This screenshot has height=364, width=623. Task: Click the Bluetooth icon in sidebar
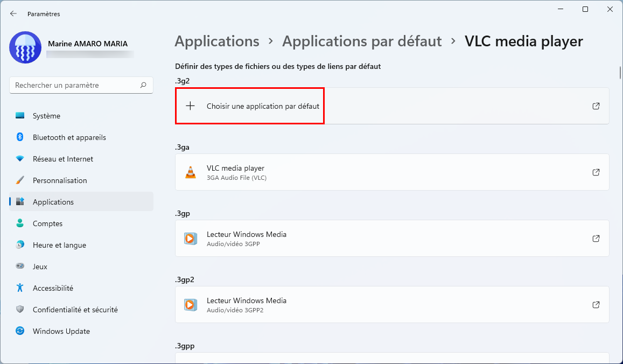(20, 137)
